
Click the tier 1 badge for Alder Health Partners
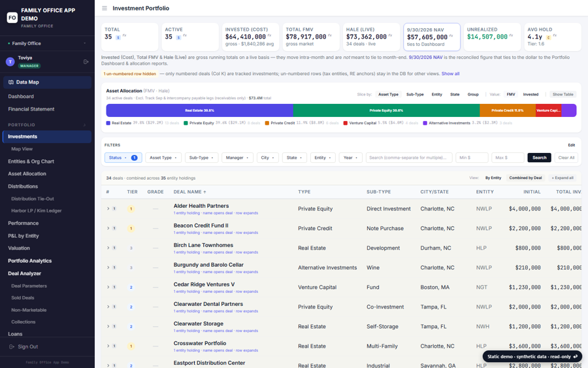[x=131, y=209]
